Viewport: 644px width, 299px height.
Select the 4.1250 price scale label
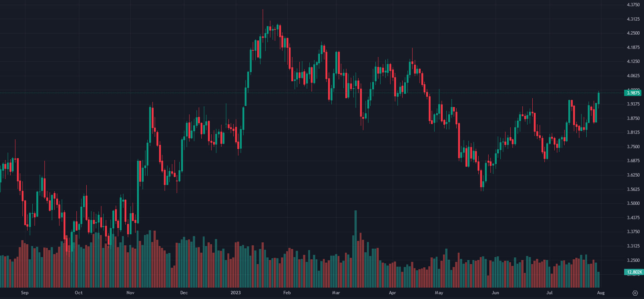pyautogui.click(x=633, y=61)
